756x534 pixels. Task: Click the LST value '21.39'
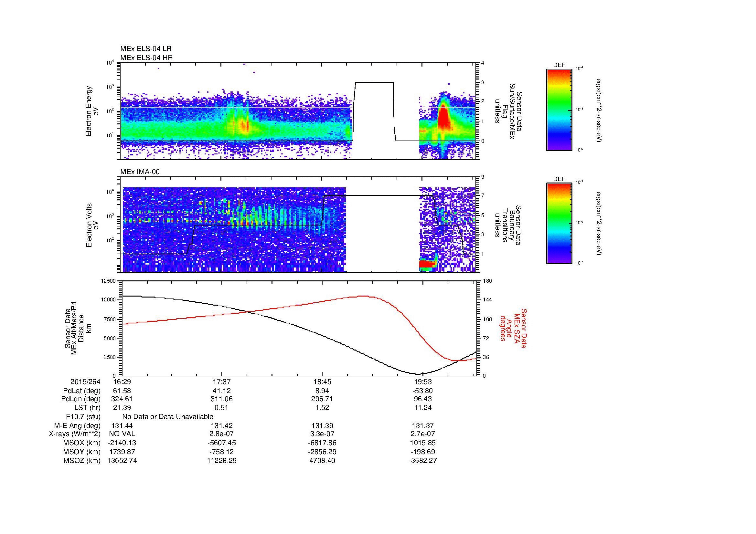click(x=122, y=408)
